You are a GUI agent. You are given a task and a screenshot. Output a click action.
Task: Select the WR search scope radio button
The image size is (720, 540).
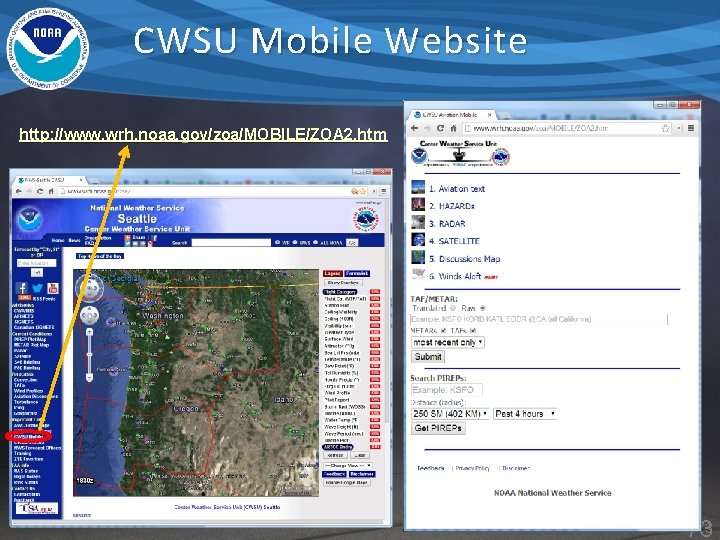(x=277, y=242)
